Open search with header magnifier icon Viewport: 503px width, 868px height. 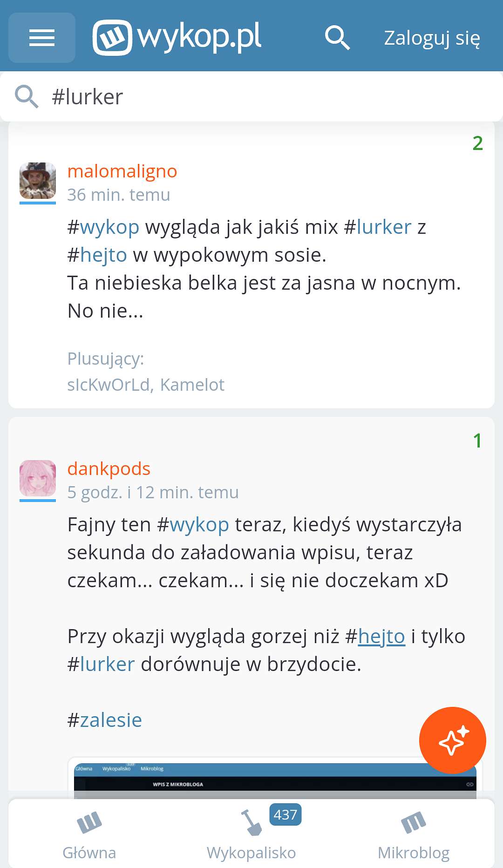(x=337, y=38)
